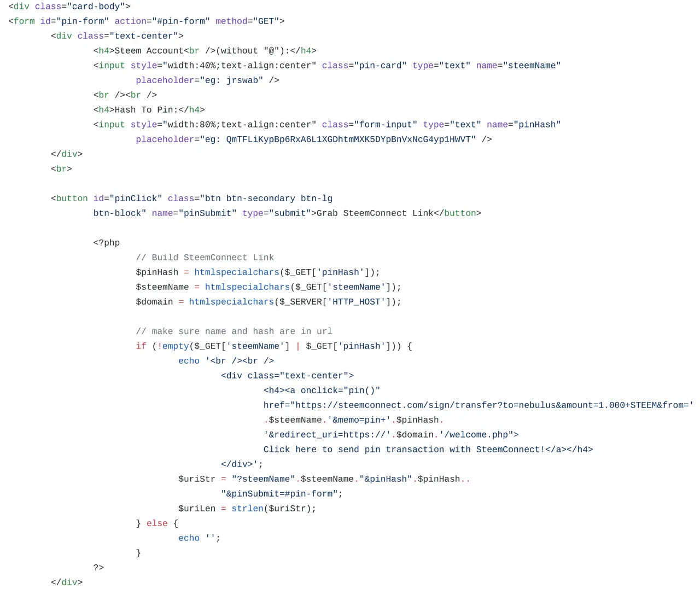Click the attribute value 'name="steemName"'

(518, 66)
